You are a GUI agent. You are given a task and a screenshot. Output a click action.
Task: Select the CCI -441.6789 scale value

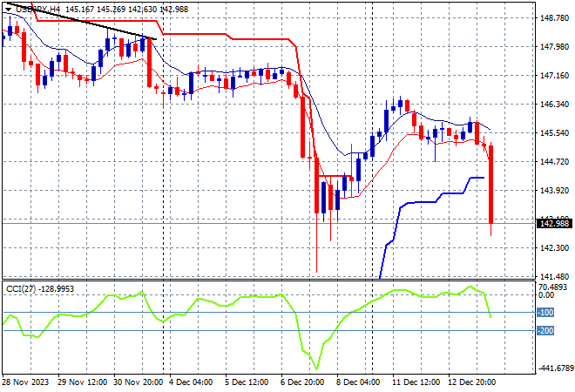pyautogui.click(x=554, y=368)
